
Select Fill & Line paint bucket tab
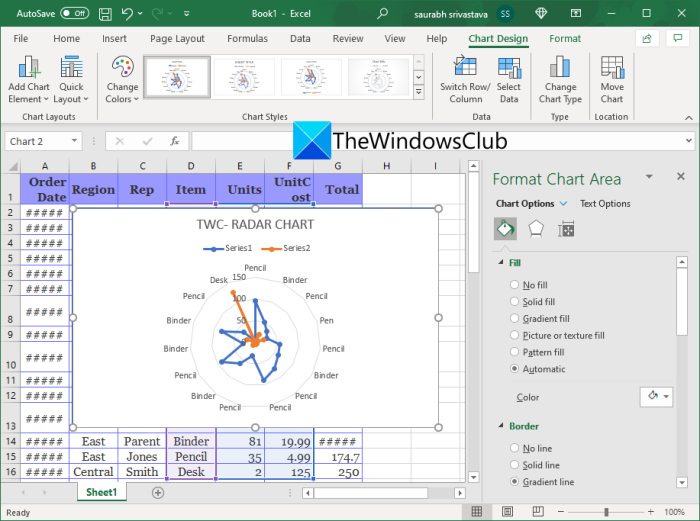click(505, 229)
